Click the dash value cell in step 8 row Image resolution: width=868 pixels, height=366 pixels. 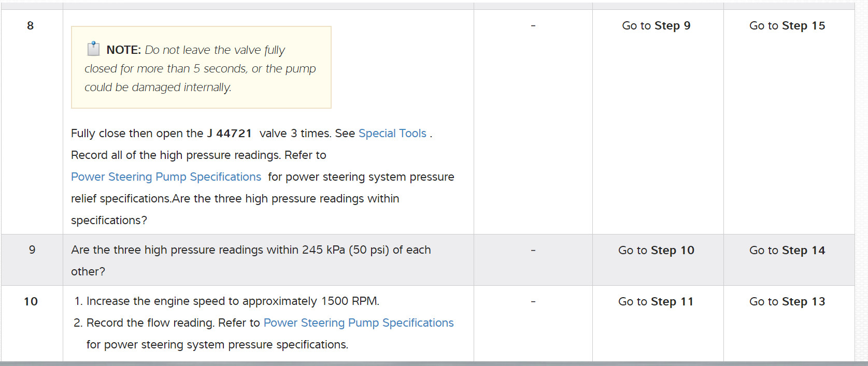coord(533,26)
